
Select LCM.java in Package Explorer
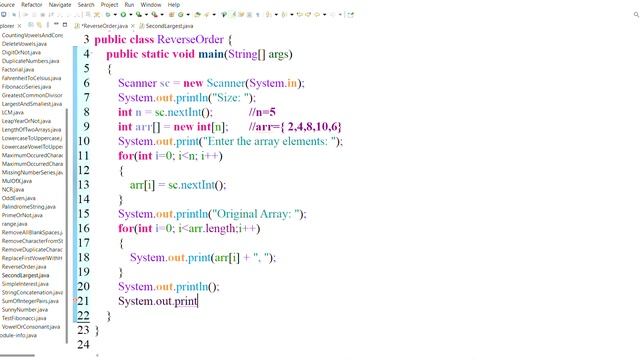coord(13,112)
